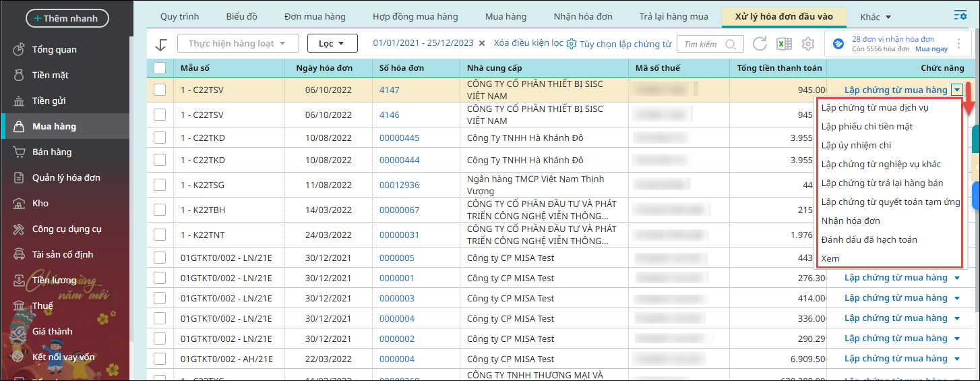
Task: Switch to the Hợp đồng mua hàng tab
Action: (415, 16)
